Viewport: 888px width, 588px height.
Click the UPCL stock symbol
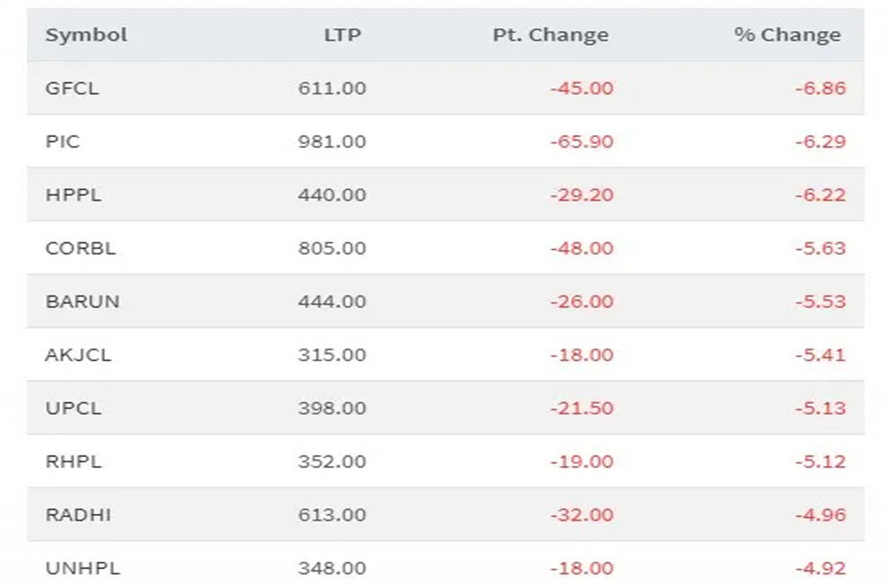click(73, 408)
